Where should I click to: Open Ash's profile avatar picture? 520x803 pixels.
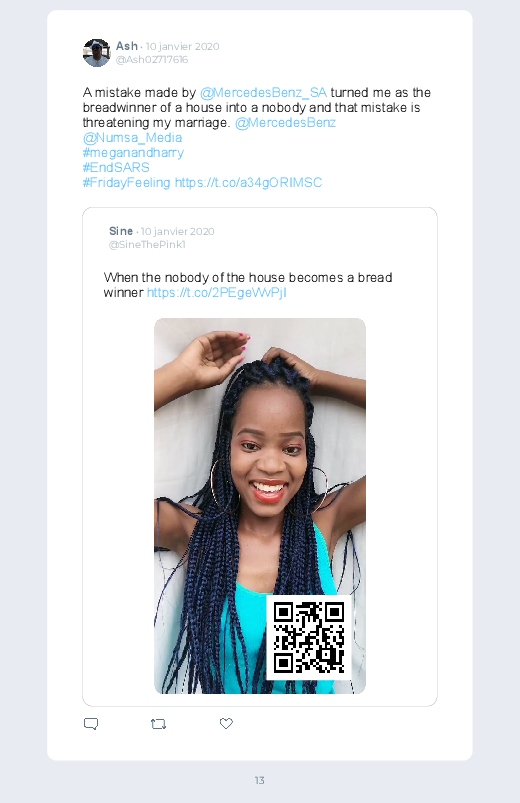(96, 53)
